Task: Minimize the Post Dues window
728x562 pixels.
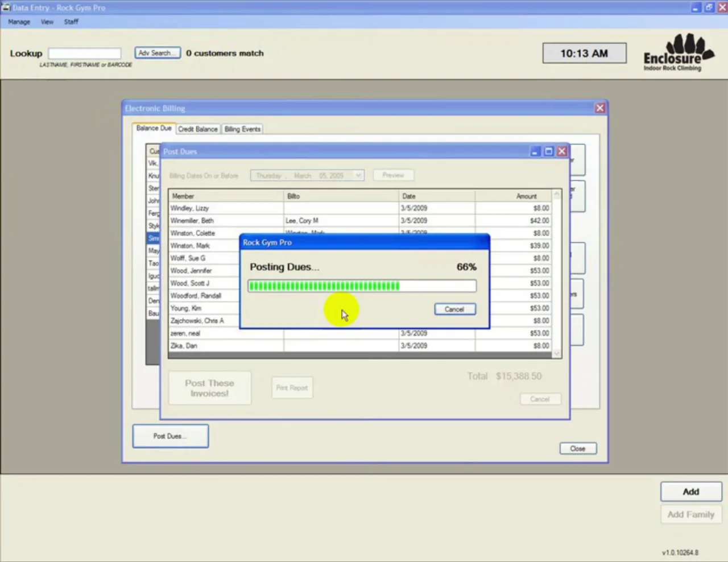Action: [535, 151]
